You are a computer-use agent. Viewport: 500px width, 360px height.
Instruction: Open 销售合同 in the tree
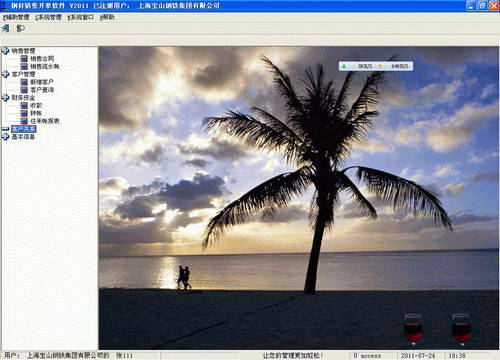[x=42, y=58]
